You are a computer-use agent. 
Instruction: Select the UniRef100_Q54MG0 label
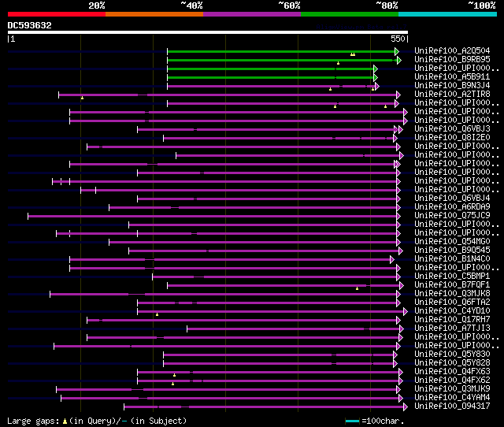point(452,242)
